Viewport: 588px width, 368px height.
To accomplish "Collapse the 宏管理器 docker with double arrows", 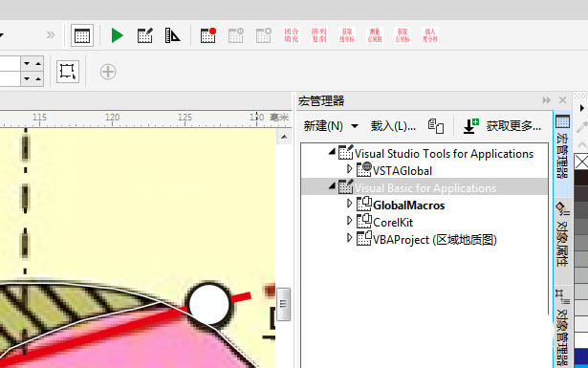I will (x=546, y=100).
